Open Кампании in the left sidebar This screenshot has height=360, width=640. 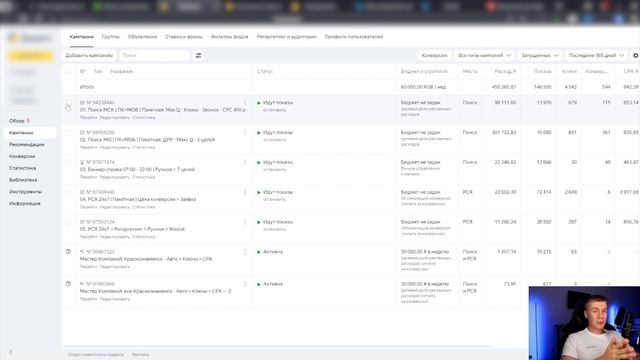click(31, 133)
